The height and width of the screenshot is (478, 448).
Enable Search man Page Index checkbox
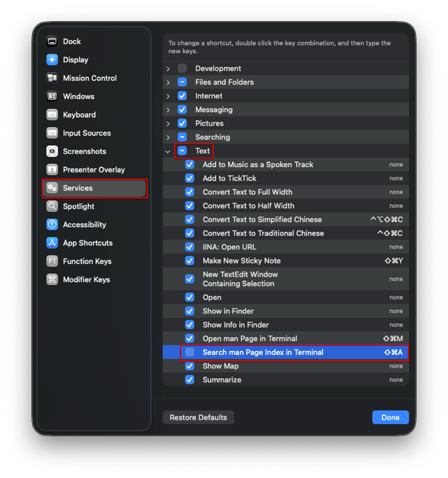(190, 352)
